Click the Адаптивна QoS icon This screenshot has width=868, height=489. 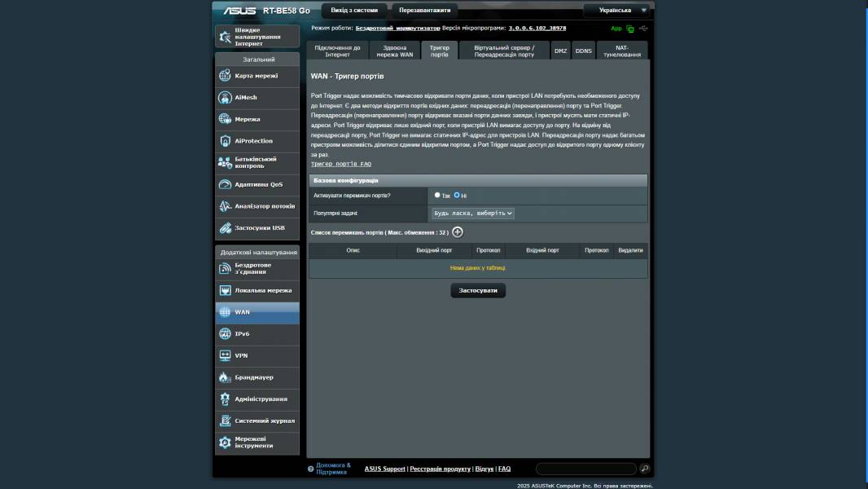tap(226, 184)
